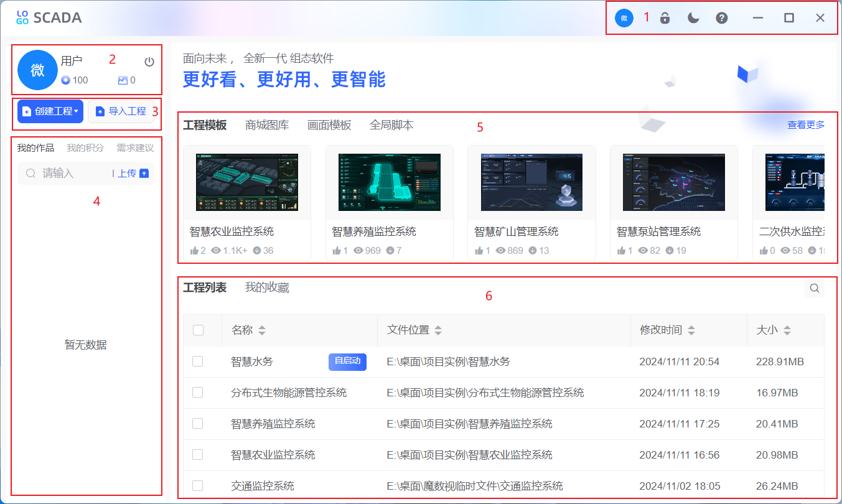Click the blue user avatar in title bar
The image size is (842, 504).
pyautogui.click(x=624, y=18)
